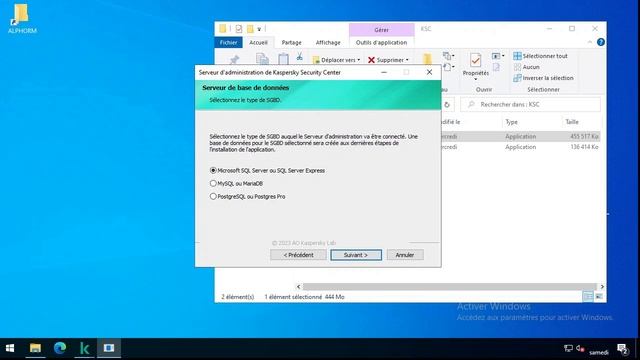Open the Affichage ribbon tab
The image size is (640, 360).
(x=328, y=42)
